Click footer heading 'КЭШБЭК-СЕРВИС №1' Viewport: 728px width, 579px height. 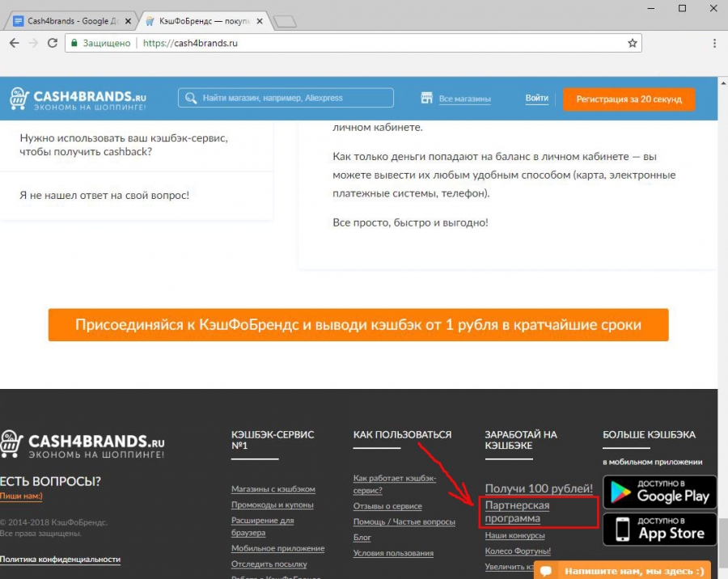[x=273, y=440]
